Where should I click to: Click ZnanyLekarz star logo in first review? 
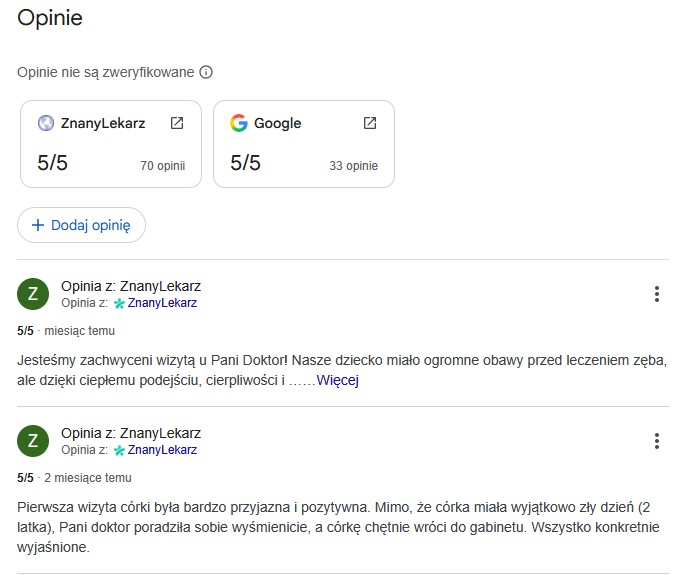coord(119,303)
